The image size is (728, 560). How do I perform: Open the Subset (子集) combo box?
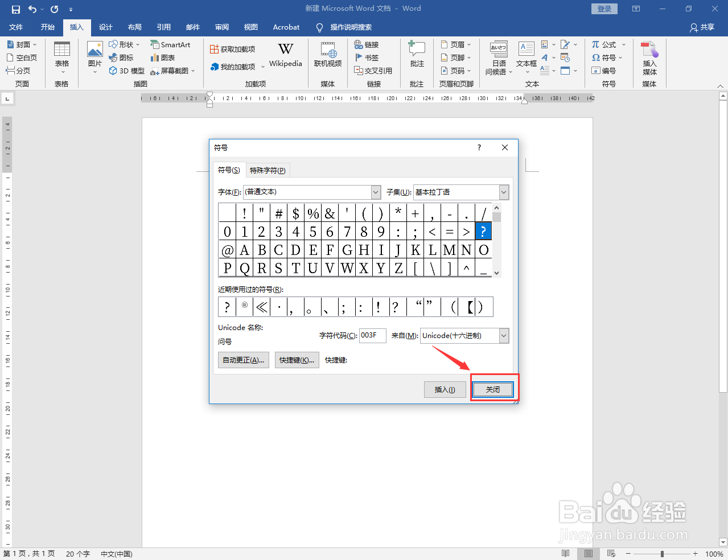[461, 192]
